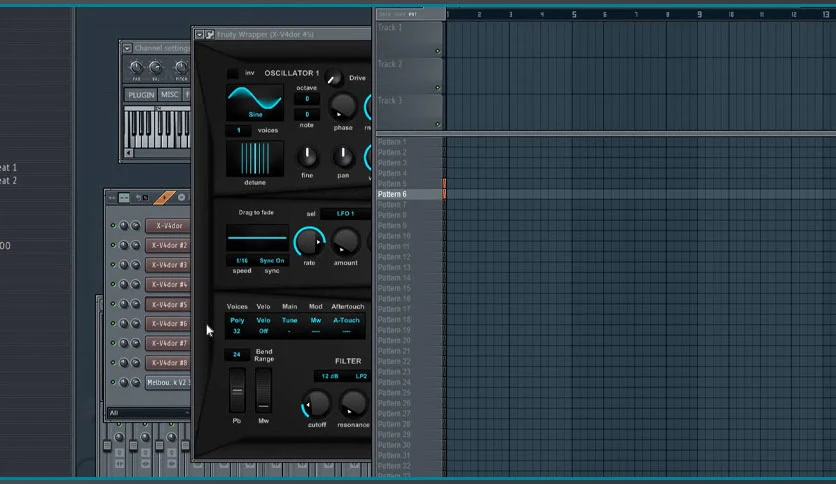This screenshot has width=836, height=484.
Task: Click the piano keyboard preview in Channel settings
Action: 157,128
